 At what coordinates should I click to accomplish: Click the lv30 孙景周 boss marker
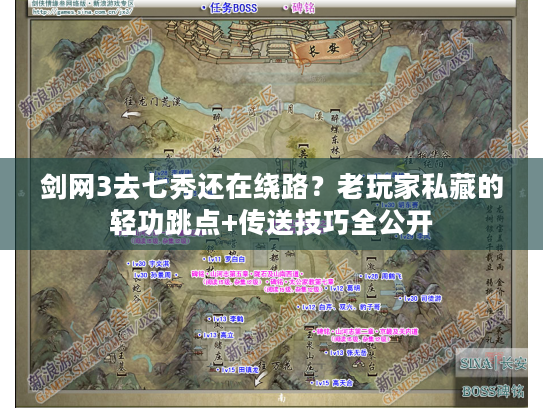tap(155, 275)
